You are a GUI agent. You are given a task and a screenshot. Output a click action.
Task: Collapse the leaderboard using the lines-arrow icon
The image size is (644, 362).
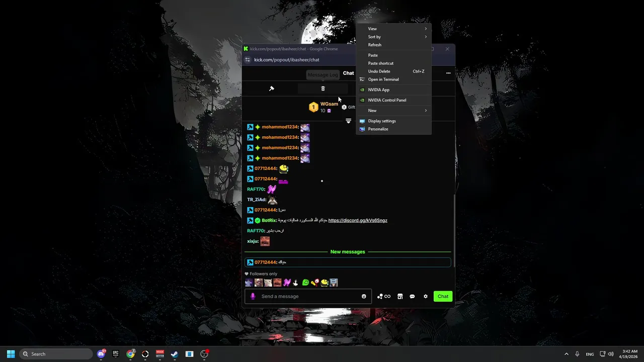pyautogui.click(x=348, y=121)
